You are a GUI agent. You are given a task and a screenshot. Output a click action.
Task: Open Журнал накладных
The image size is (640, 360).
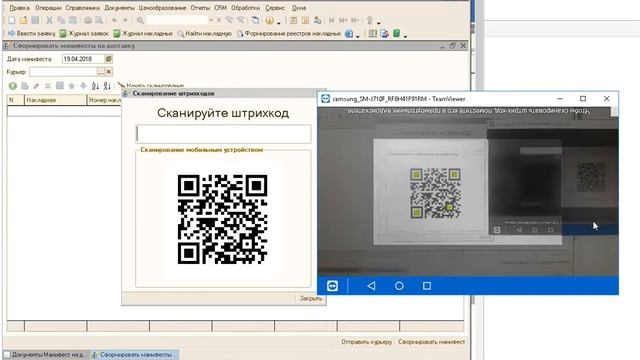143,33
